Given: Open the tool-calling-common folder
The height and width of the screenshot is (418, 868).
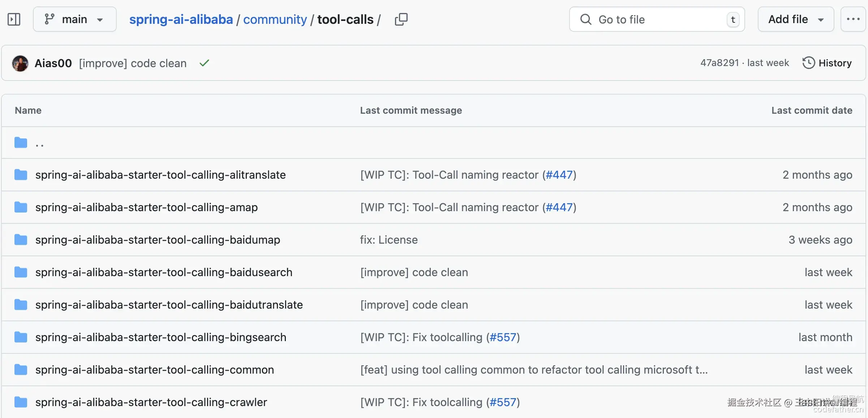Looking at the screenshot, I should click(154, 370).
